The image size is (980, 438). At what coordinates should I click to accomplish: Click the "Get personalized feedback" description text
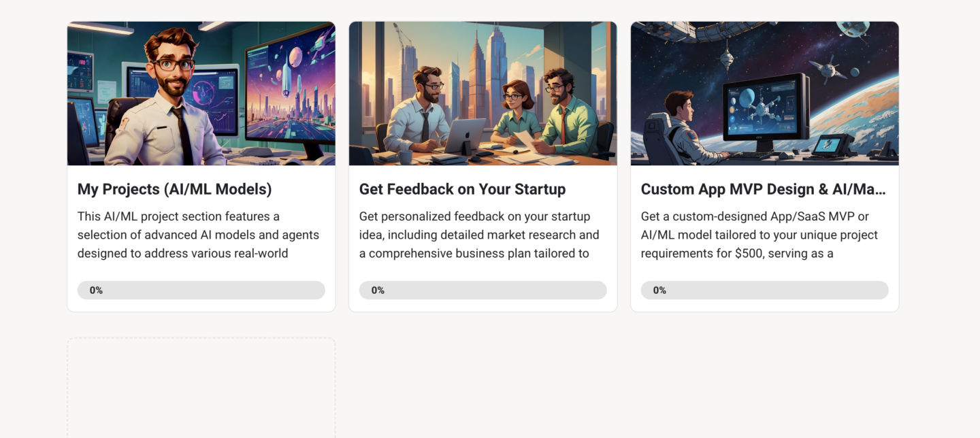[x=479, y=235]
